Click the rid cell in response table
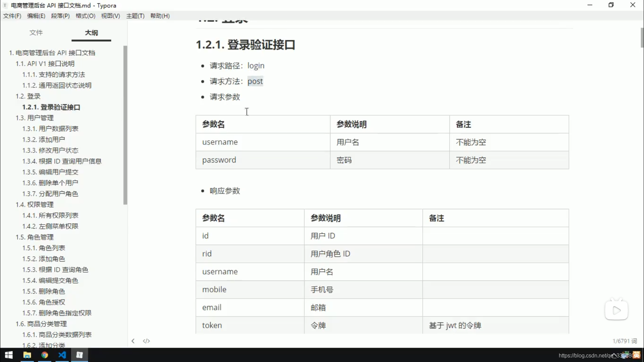 click(250, 254)
